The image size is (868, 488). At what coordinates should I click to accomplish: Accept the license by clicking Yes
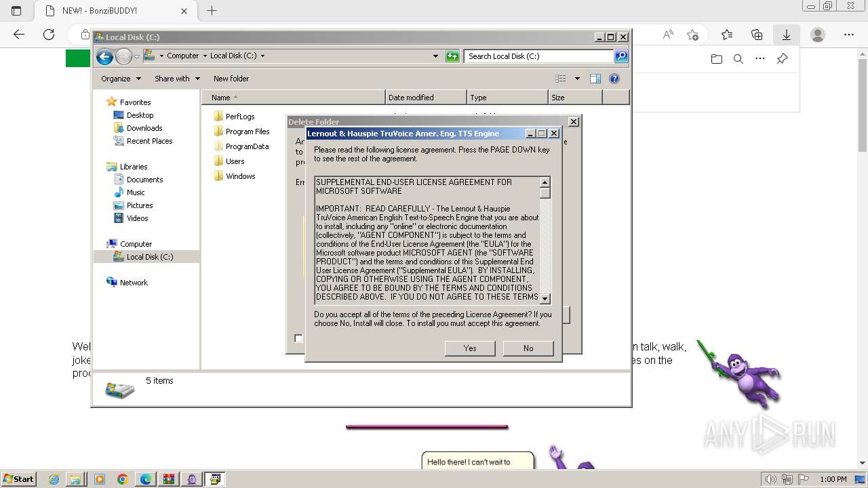coord(470,348)
